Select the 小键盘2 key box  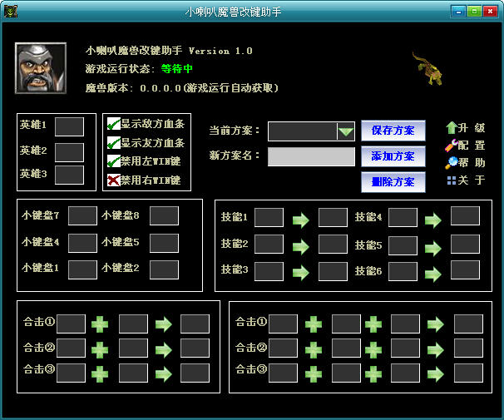(164, 269)
